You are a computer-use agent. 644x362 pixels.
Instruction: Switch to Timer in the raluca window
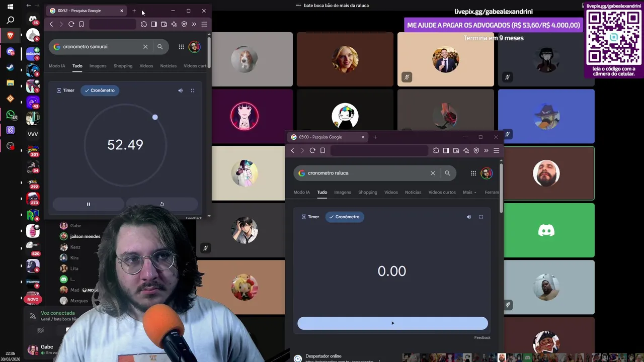[x=310, y=217]
